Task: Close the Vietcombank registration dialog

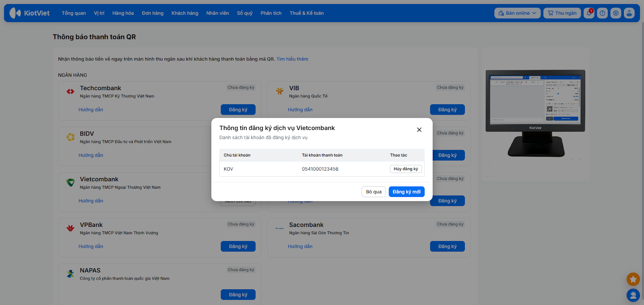Action: [x=419, y=130]
